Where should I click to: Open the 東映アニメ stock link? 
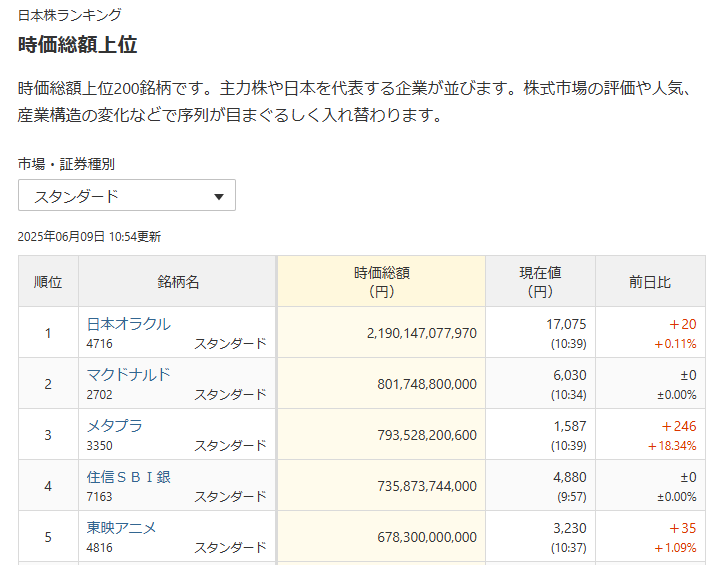click(x=121, y=528)
